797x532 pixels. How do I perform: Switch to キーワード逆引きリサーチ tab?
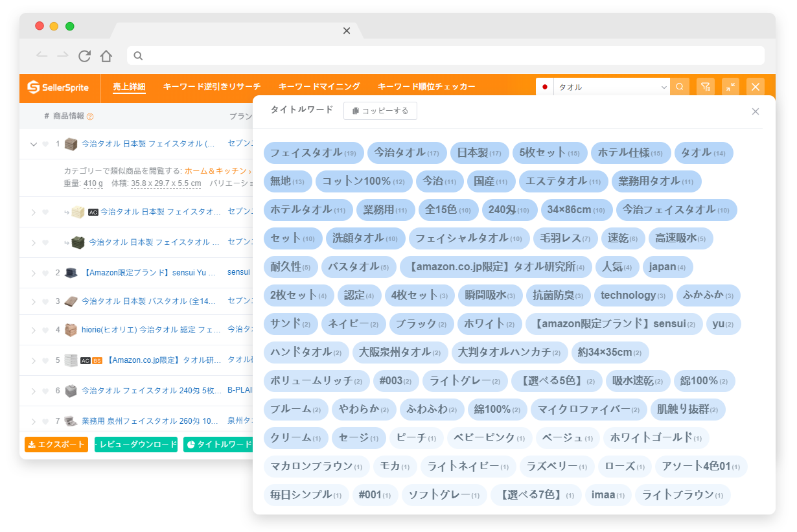coord(212,87)
